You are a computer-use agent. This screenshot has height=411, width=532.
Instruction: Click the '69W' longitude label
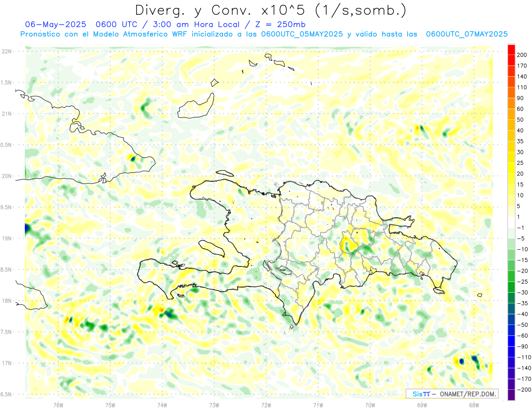[422, 405]
